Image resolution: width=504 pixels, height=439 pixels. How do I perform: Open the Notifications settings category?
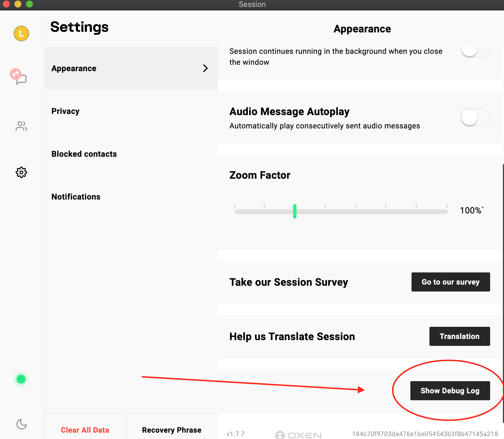click(76, 197)
